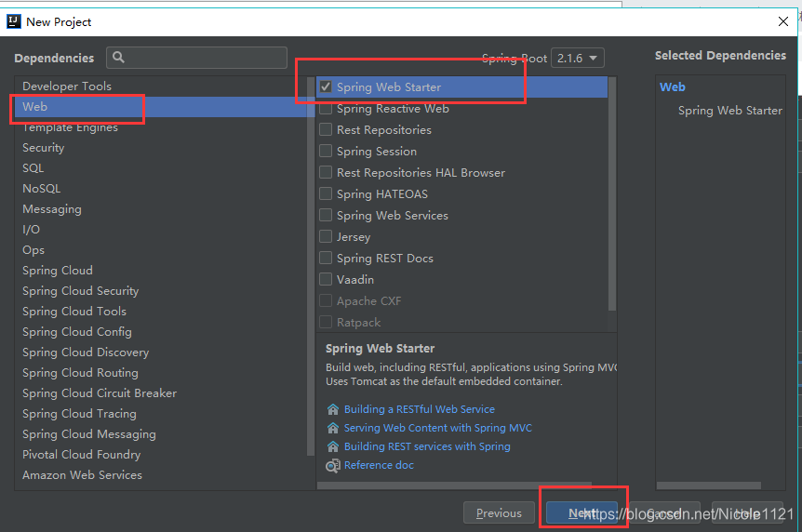Select Pivotal Cloud Foundry category
The height and width of the screenshot is (532, 802).
pos(161,455)
